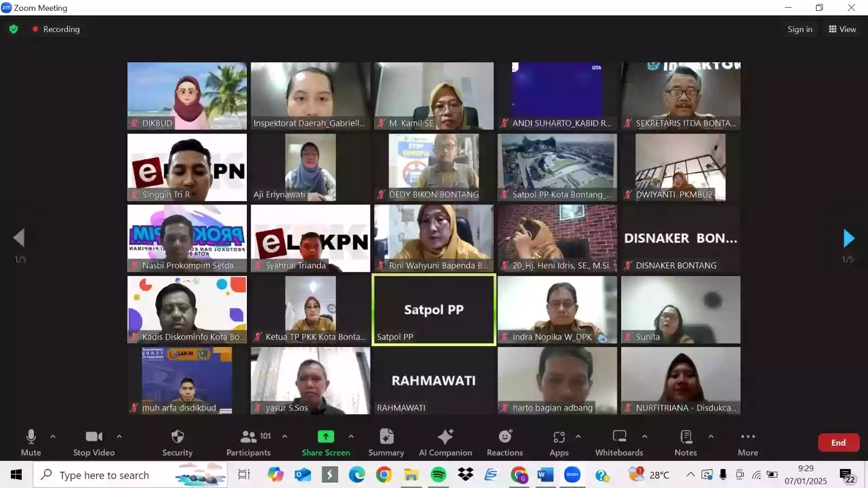Open the meeting Summary feature
The image size is (868, 488).
[x=386, y=442]
